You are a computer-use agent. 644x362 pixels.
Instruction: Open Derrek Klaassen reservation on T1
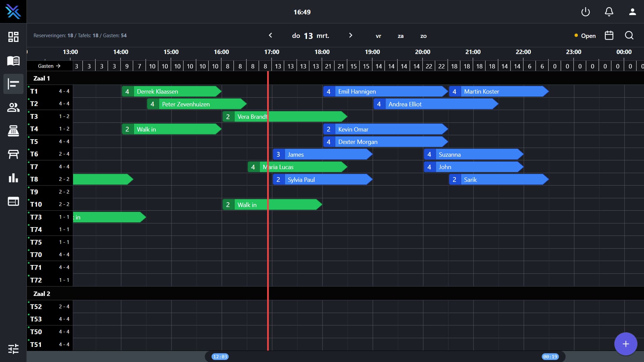(x=171, y=91)
